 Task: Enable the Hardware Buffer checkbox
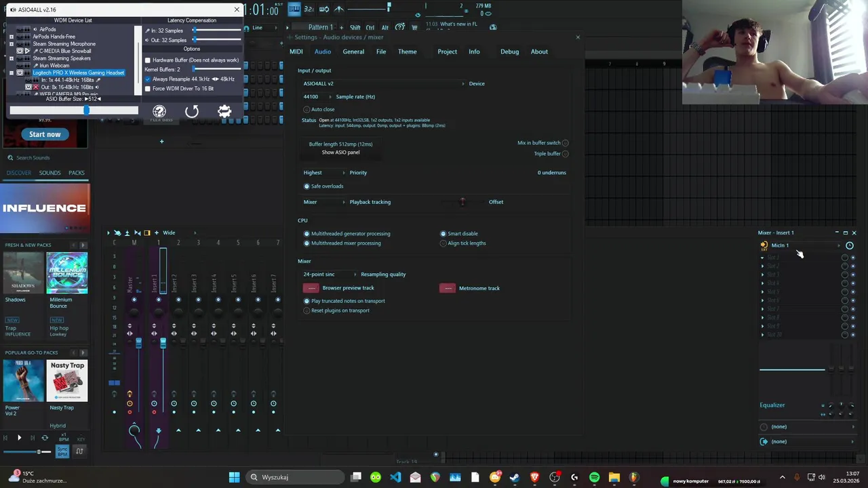click(148, 60)
